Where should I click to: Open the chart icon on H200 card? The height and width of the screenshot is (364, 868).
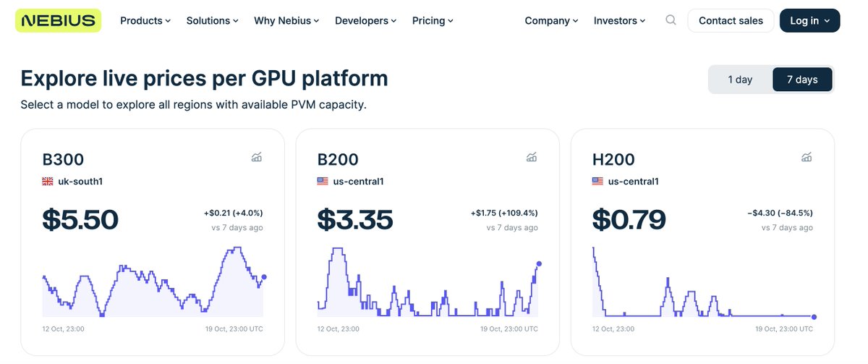(x=807, y=157)
